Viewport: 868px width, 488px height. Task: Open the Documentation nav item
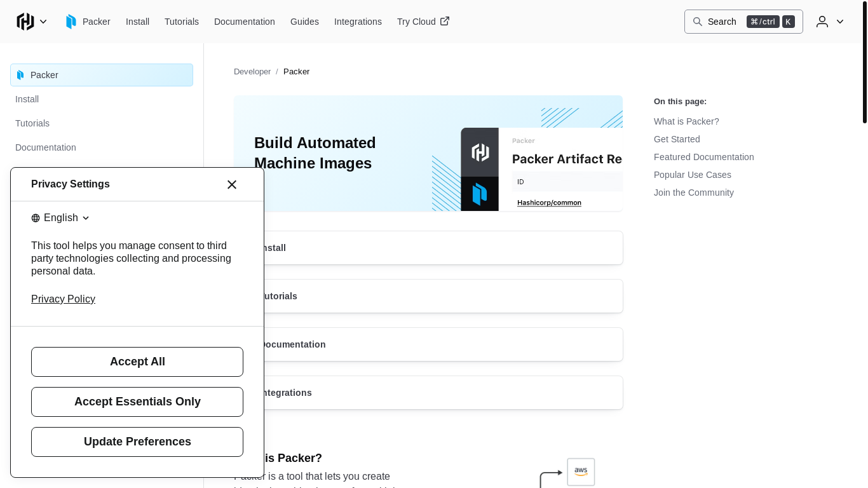[245, 22]
